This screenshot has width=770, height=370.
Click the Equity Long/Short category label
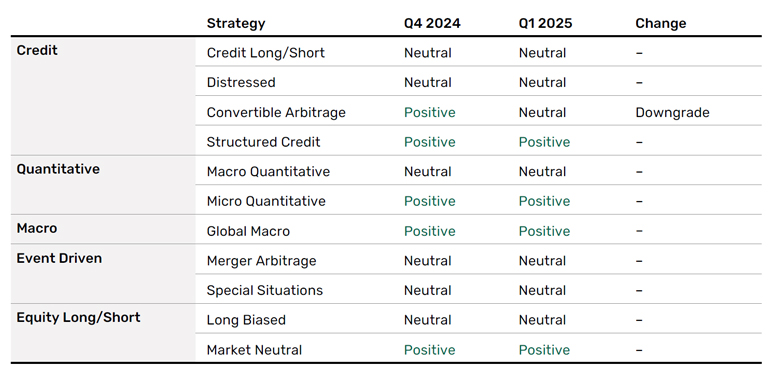tap(79, 317)
